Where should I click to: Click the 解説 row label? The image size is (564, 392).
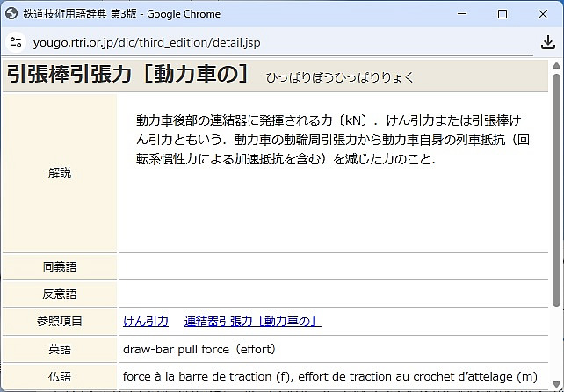tap(60, 173)
